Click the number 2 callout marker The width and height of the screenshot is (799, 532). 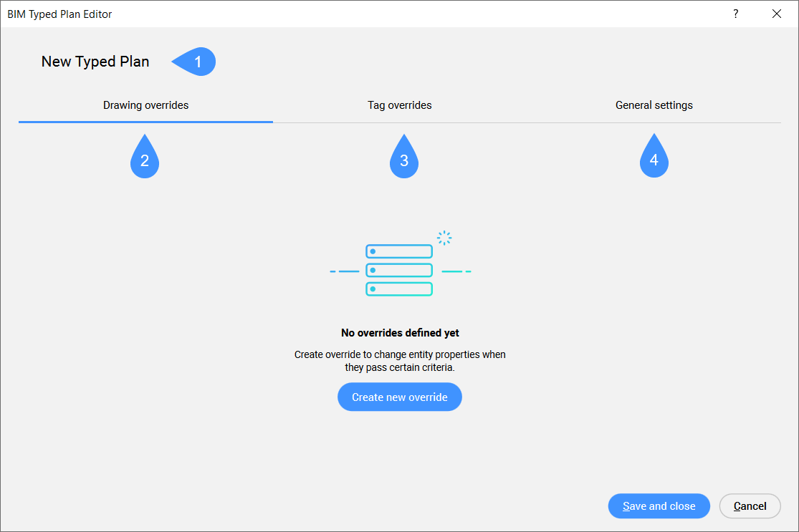coord(145,159)
